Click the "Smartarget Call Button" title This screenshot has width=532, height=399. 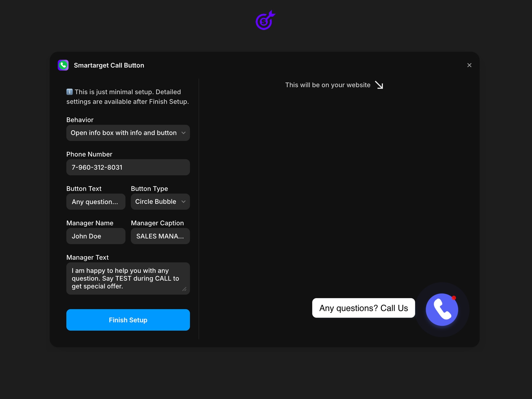coord(109,66)
